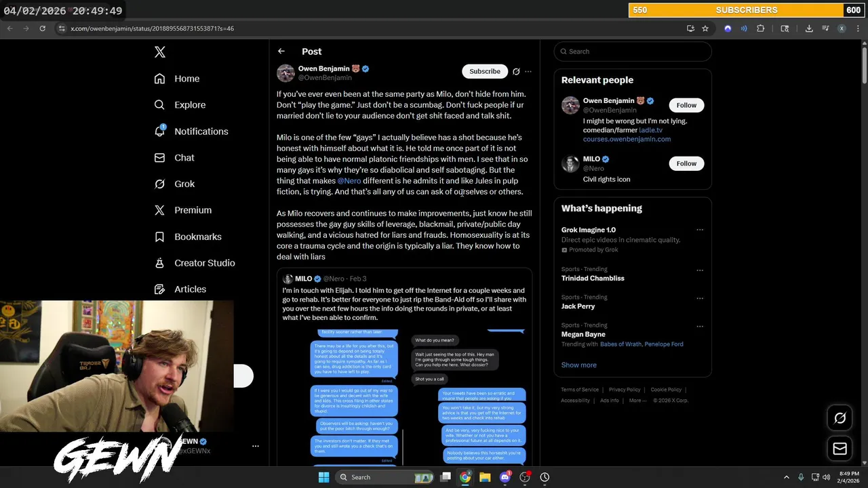Show hidden system tray icons

[787, 477]
